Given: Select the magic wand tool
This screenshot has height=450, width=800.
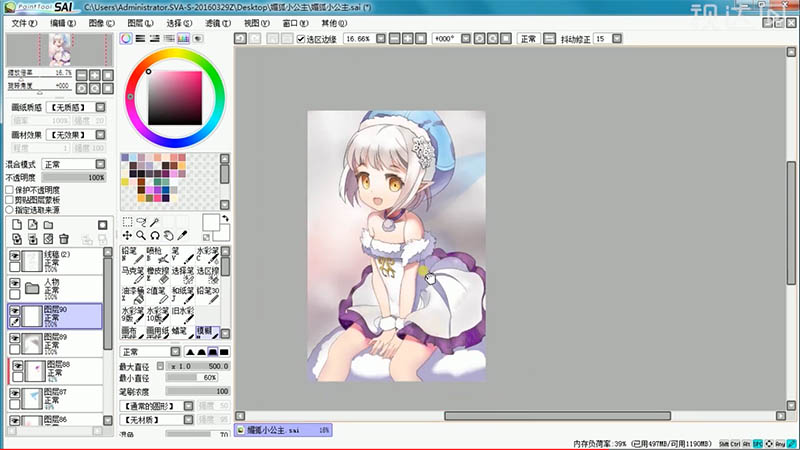Looking at the screenshot, I should tap(155, 221).
